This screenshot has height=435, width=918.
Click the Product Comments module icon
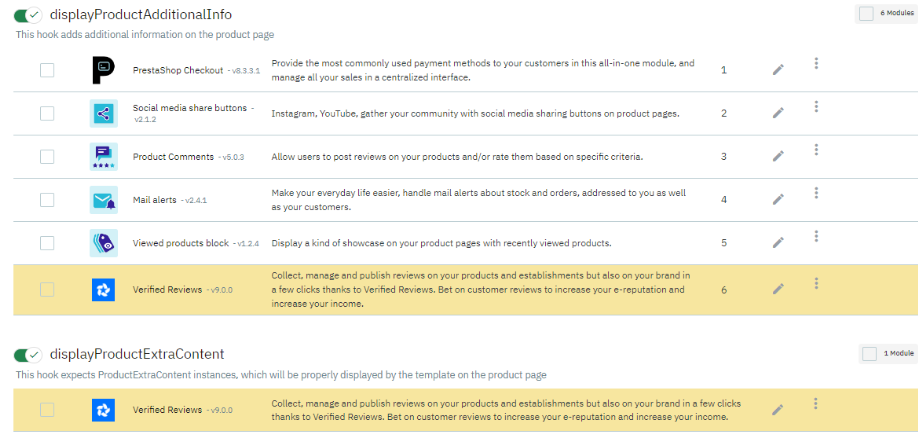[x=104, y=157]
